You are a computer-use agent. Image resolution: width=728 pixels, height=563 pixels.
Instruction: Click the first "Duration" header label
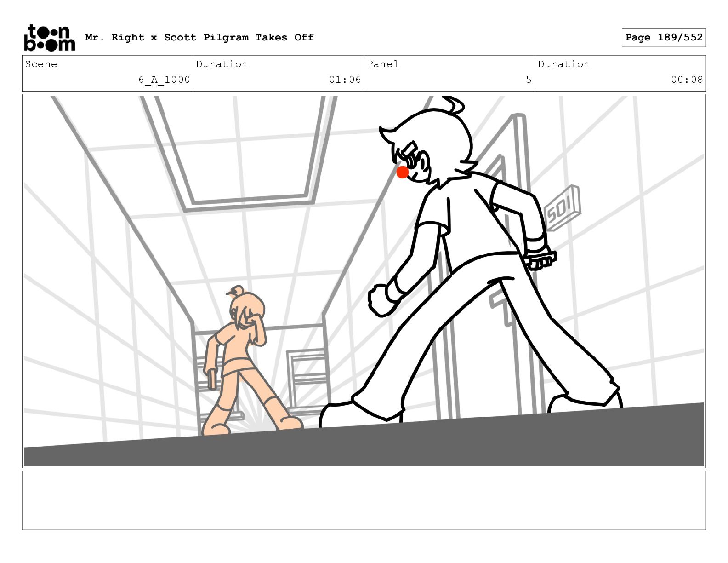222,64
